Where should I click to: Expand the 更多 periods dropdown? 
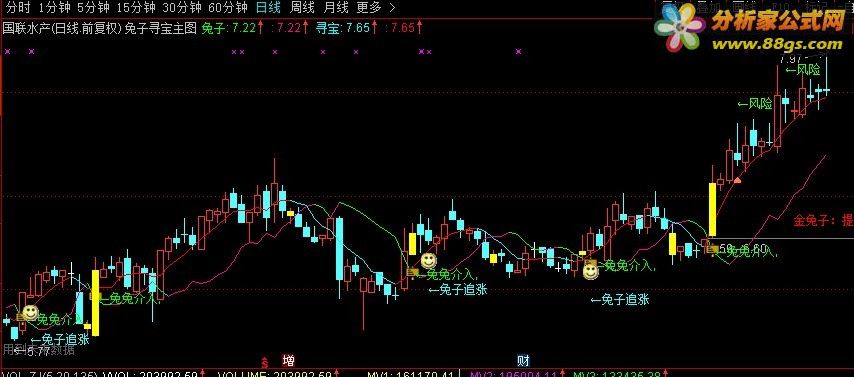click(x=375, y=8)
